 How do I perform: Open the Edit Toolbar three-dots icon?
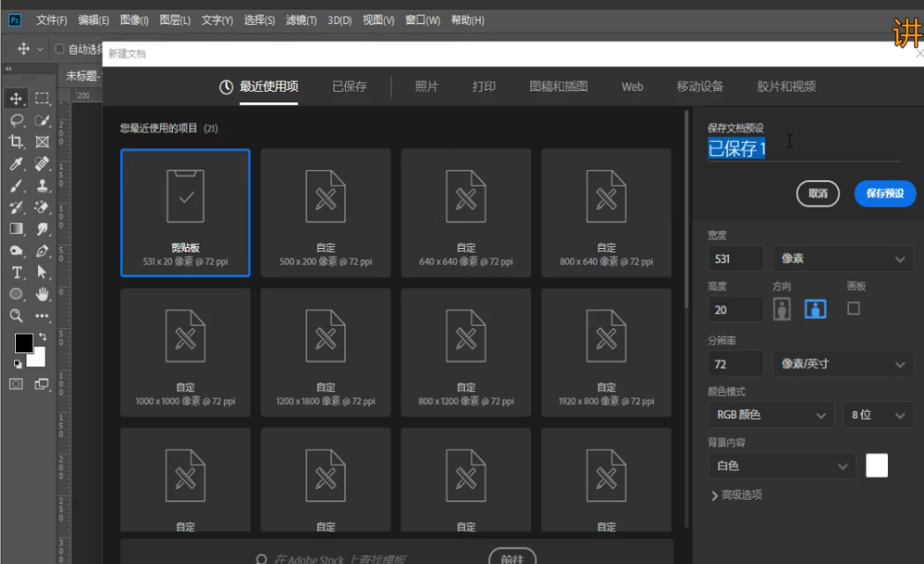[x=41, y=316]
